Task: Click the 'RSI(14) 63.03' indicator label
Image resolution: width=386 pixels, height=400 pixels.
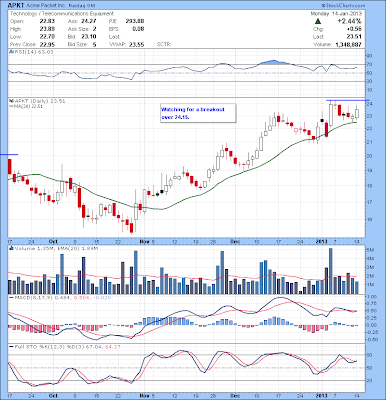Action: pos(33,52)
